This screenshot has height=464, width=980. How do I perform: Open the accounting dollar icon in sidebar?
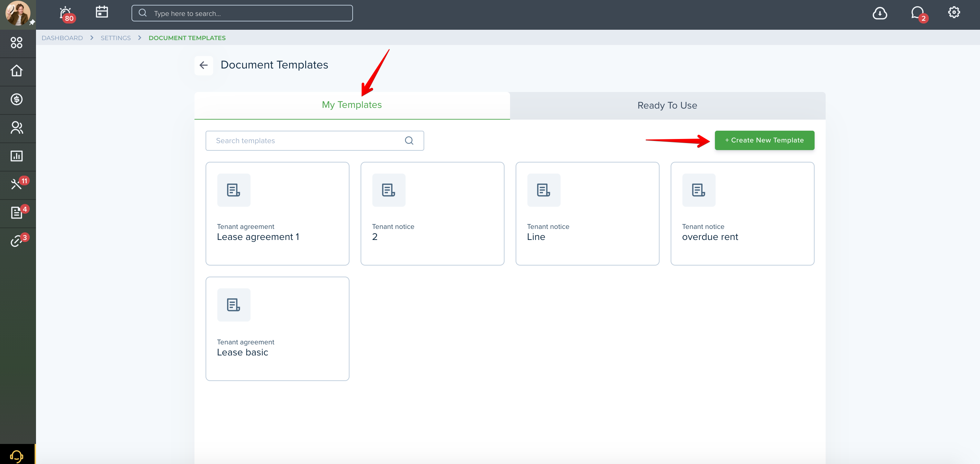[16, 100]
